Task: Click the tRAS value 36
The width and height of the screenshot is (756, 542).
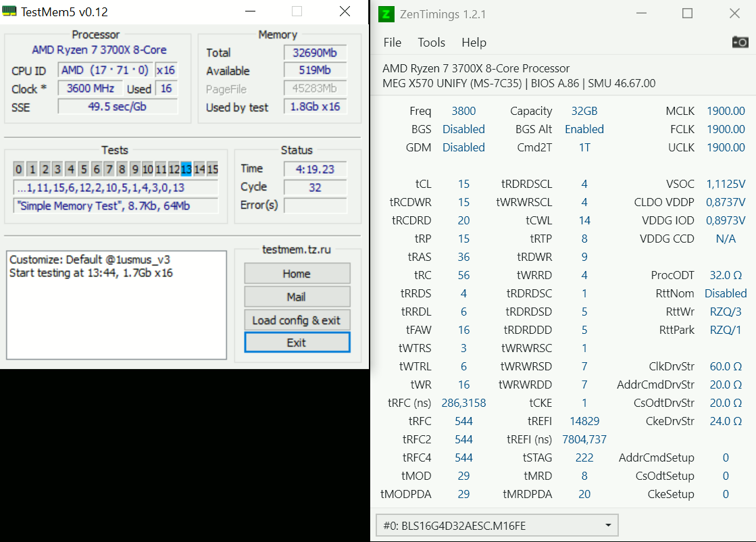Action: (x=464, y=257)
